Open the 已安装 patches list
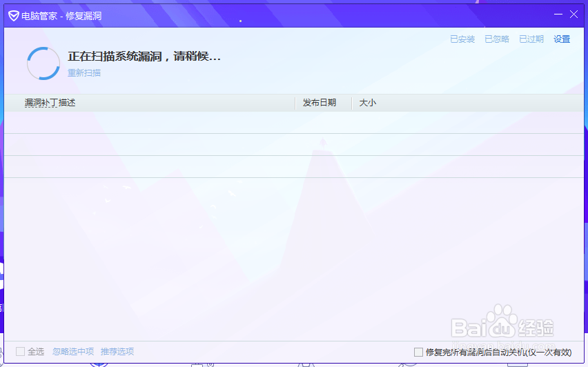The image size is (588, 367). [462, 39]
